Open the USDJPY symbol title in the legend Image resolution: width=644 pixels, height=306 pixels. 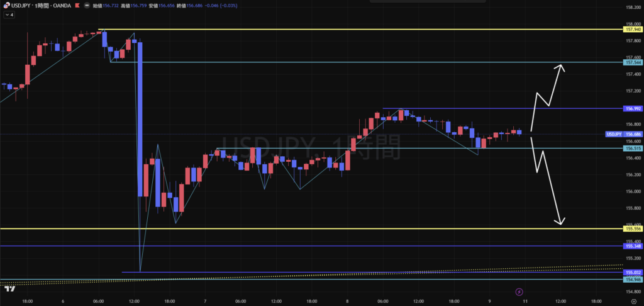click(x=21, y=6)
